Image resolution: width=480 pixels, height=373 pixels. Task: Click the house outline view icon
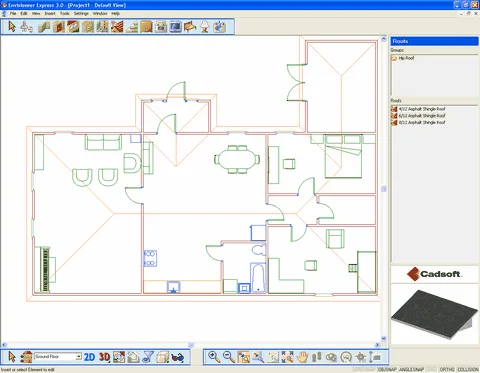pos(133,357)
